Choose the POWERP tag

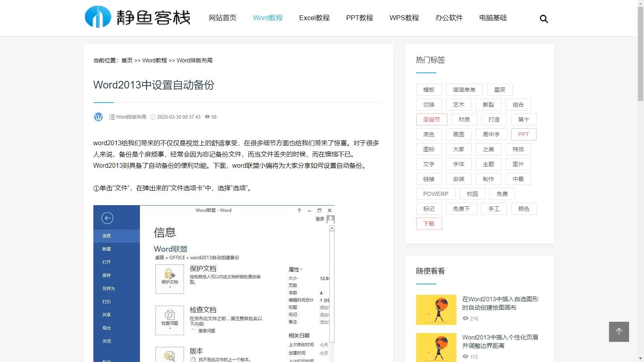[x=436, y=194]
